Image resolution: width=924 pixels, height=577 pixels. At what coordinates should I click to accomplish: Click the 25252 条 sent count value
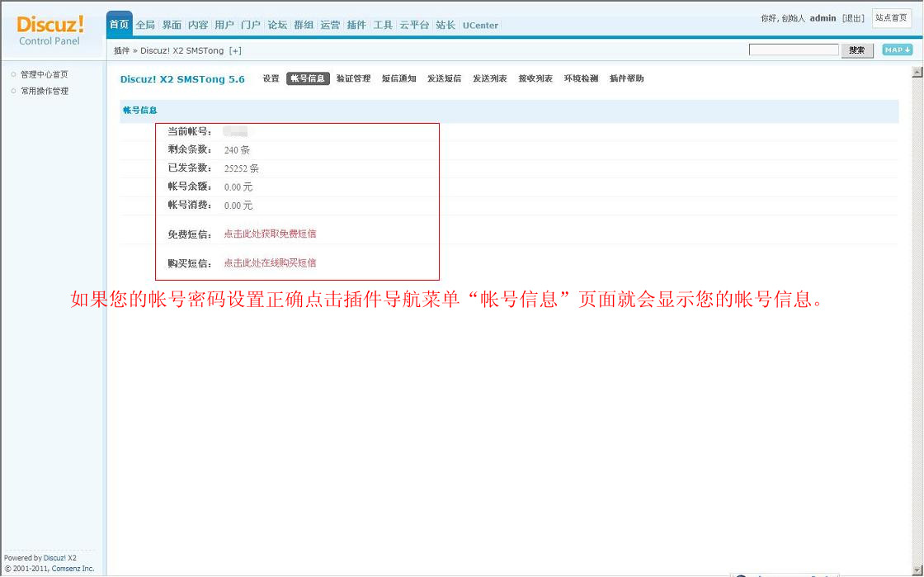[x=242, y=168]
